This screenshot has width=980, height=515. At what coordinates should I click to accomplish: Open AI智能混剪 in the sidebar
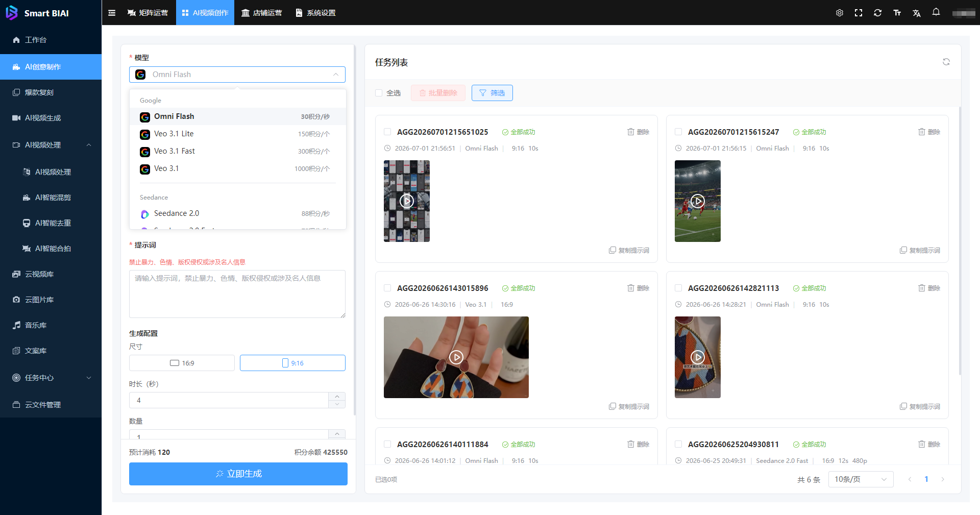(x=51, y=198)
